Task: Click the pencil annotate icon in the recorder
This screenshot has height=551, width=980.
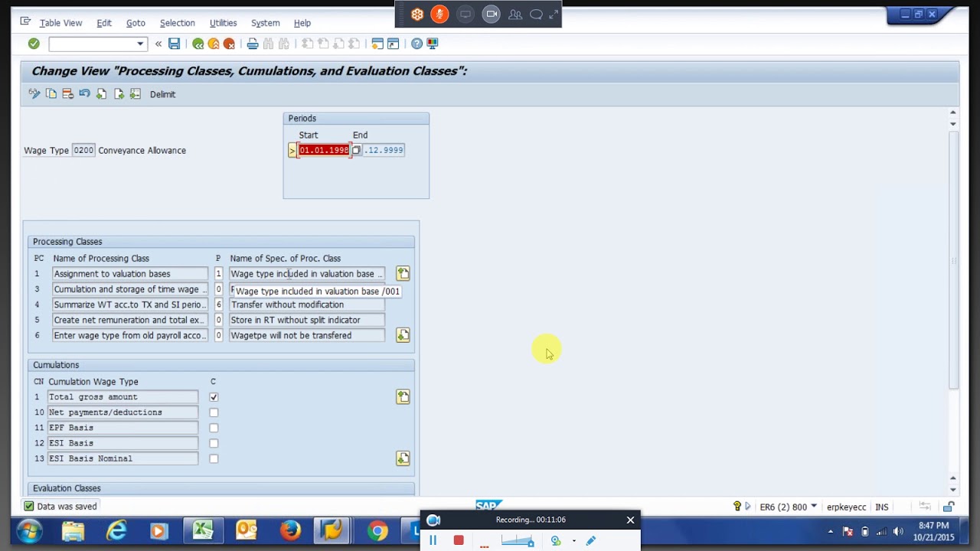Action: coord(590,541)
